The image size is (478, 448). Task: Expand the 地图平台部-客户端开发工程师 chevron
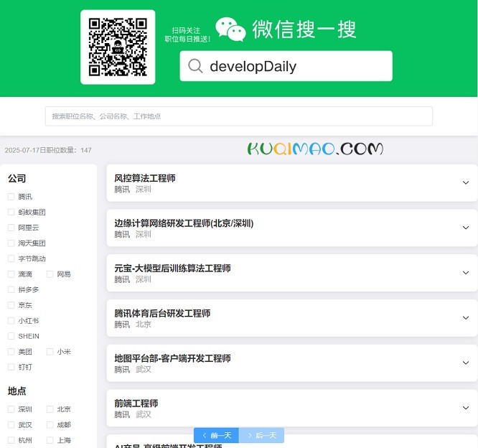pyautogui.click(x=466, y=363)
